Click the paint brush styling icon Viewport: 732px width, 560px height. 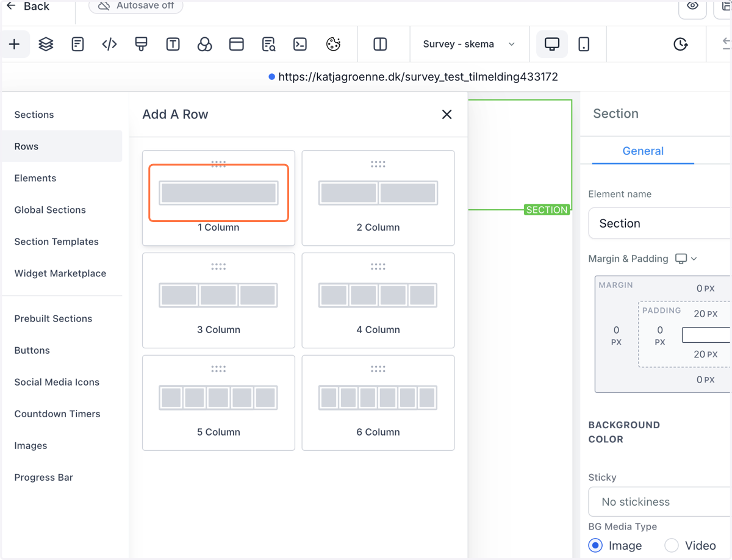pyautogui.click(x=141, y=44)
